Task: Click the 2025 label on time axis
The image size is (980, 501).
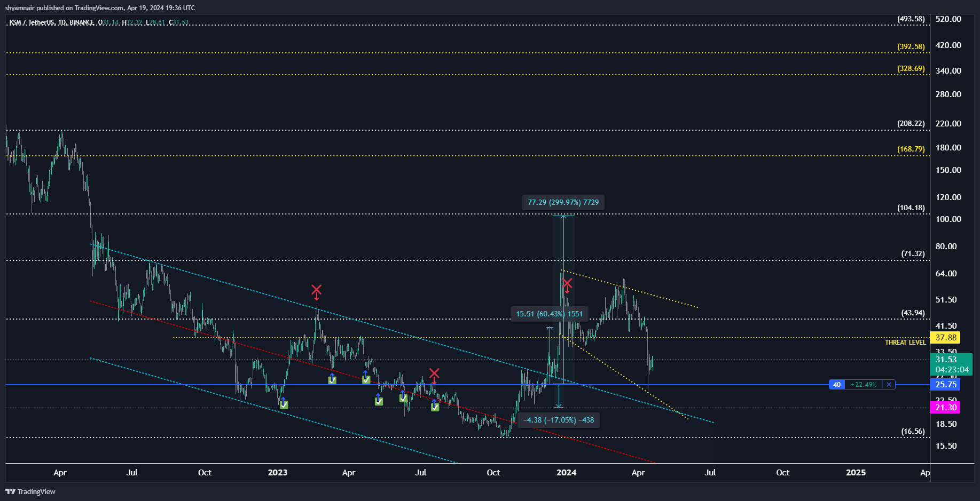Action: click(856, 472)
